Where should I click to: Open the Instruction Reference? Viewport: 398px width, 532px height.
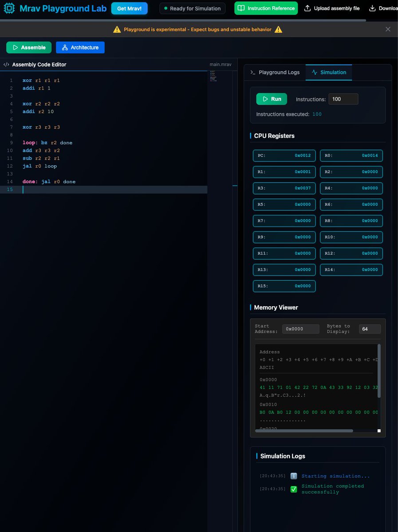tap(266, 8)
